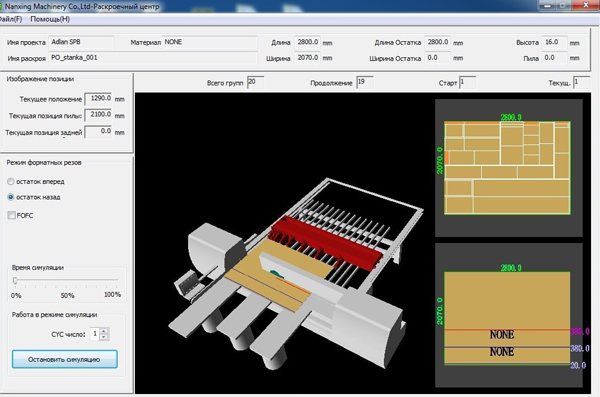Click the Остановить симуляцию button
This screenshot has width=600, height=397.
pos(64,359)
